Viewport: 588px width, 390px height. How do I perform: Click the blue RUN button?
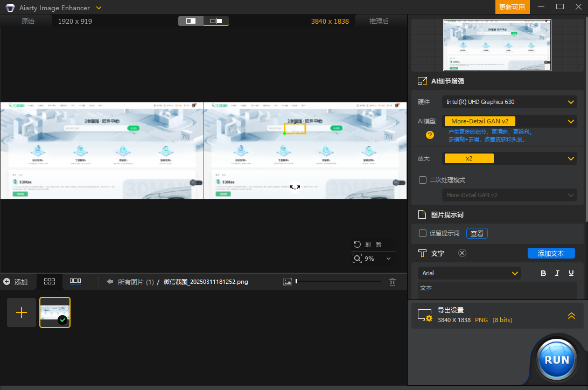(557, 360)
